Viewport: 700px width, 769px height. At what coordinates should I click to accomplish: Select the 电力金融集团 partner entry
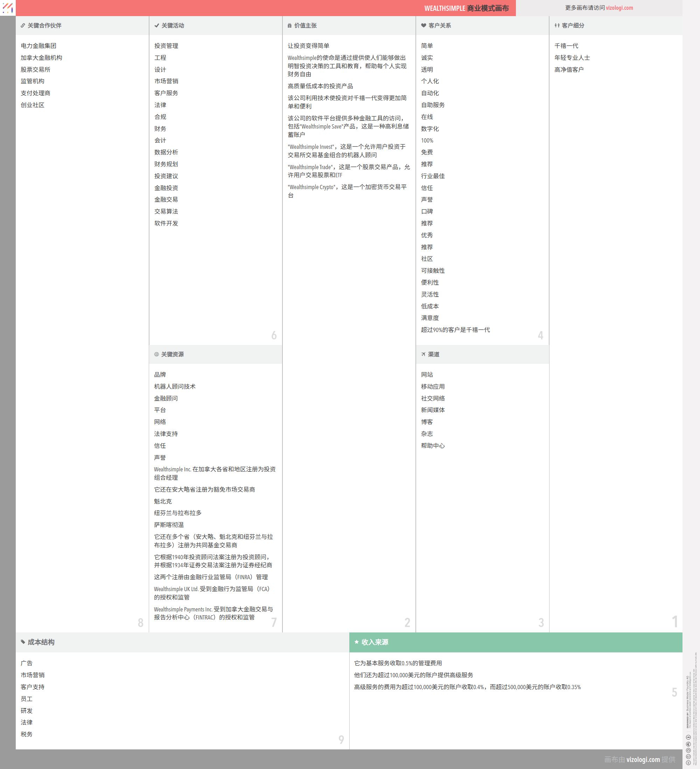(x=38, y=46)
